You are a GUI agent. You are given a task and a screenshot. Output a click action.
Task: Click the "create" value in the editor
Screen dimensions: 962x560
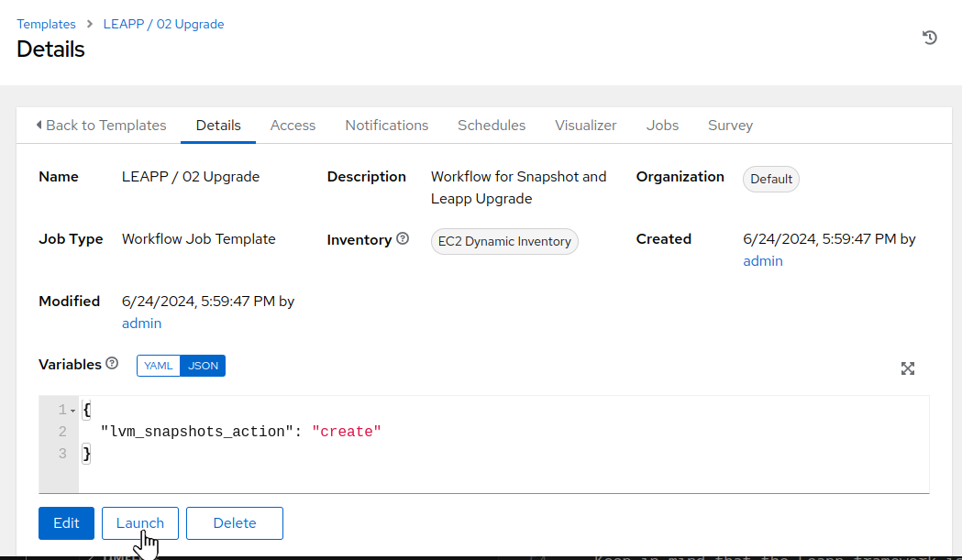pyautogui.click(x=347, y=432)
